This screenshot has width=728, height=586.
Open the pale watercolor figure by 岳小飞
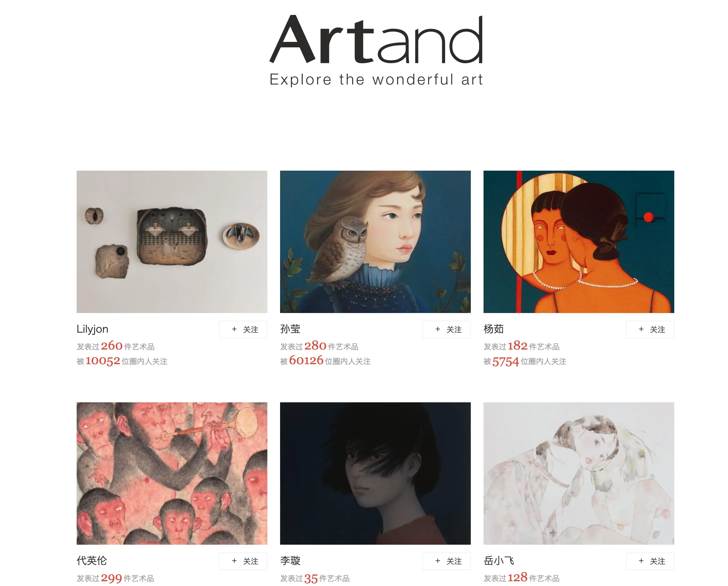pos(579,473)
